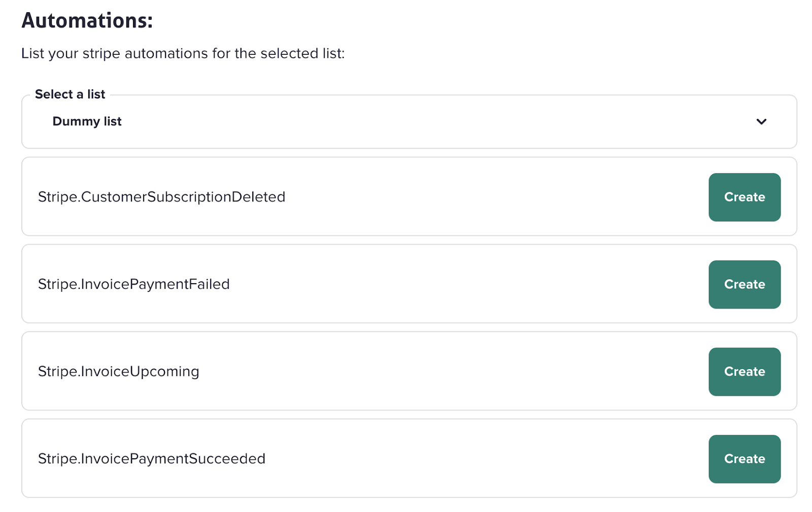Expand the list dropdown chevron arrow
Viewport: 812px width, 512px height.
(x=761, y=122)
